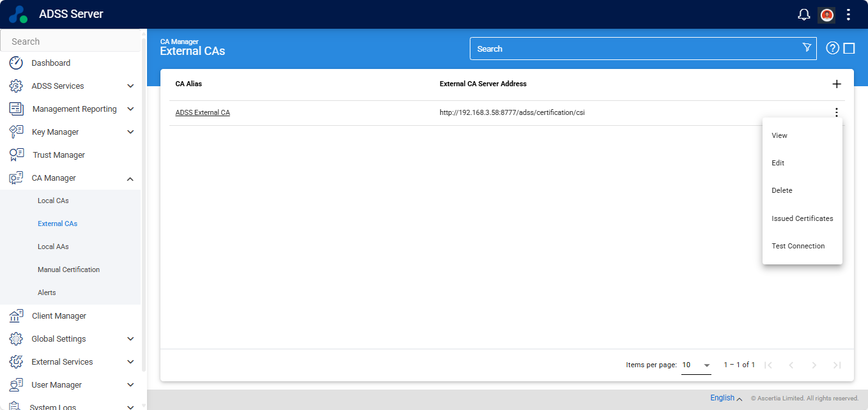Open Client Manager bank icon
The height and width of the screenshot is (410, 868).
point(17,316)
